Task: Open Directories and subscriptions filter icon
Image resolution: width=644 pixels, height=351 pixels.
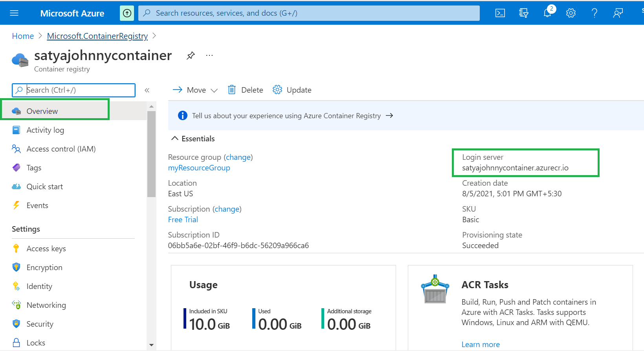Action: [523, 13]
